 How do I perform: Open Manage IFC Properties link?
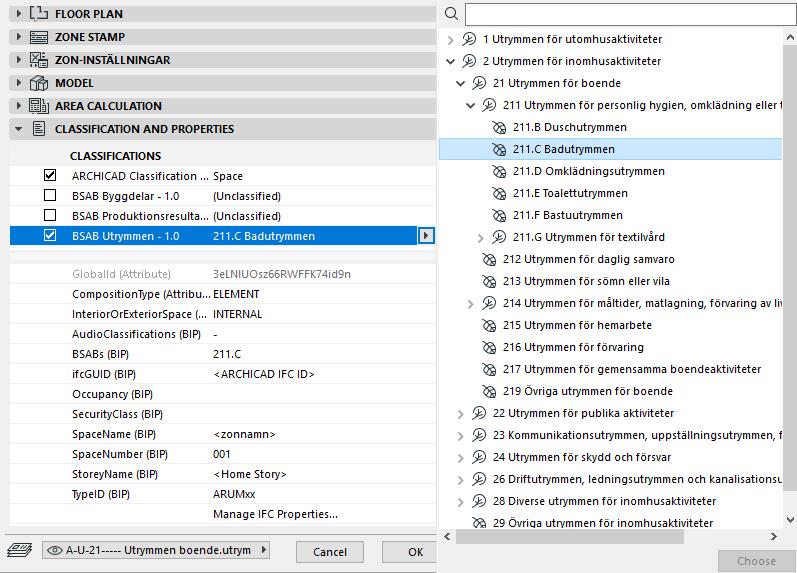(x=275, y=514)
